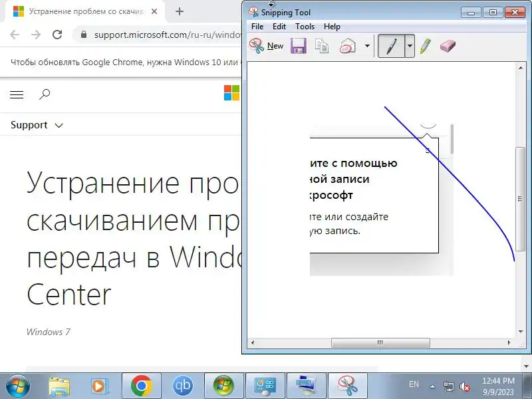Select the Eraser tool
The height and width of the screenshot is (399, 532).
tap(448, 46)
